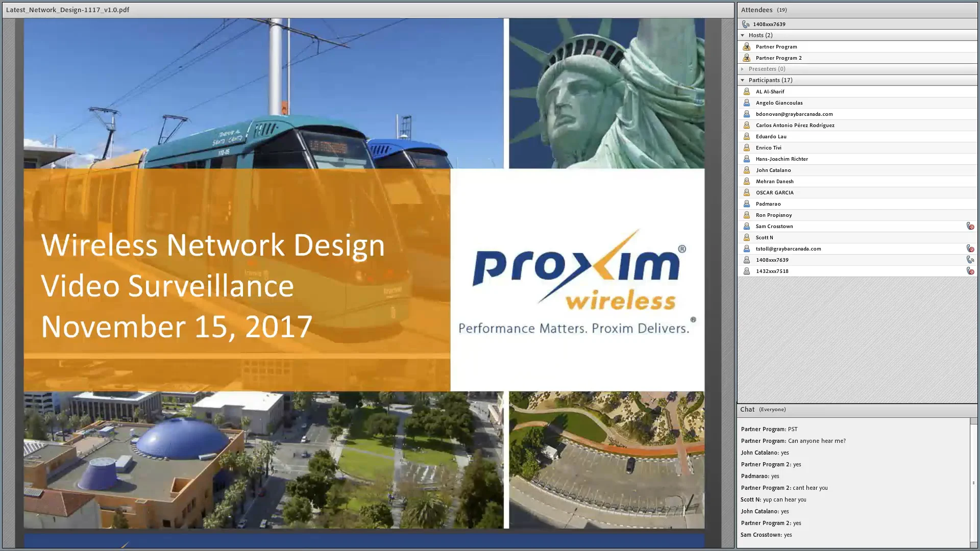Click the host icon next to Partner Program
Viewport: 980px width, 551px height.
click(x=746, y=46)
